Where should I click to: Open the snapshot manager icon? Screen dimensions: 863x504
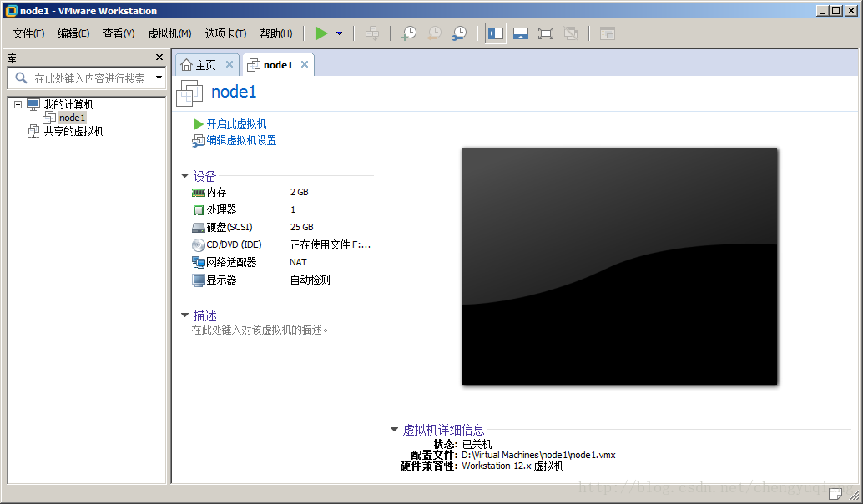[459, 33]
